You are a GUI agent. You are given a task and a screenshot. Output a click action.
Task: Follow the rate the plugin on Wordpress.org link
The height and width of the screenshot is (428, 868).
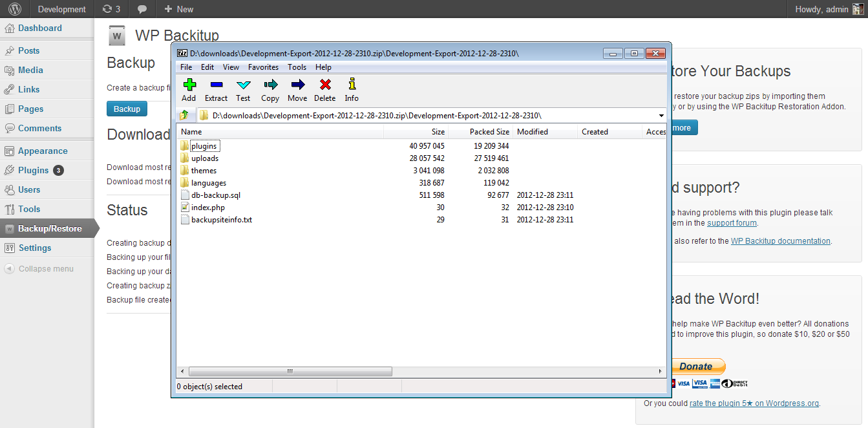(x=754, y=403)
